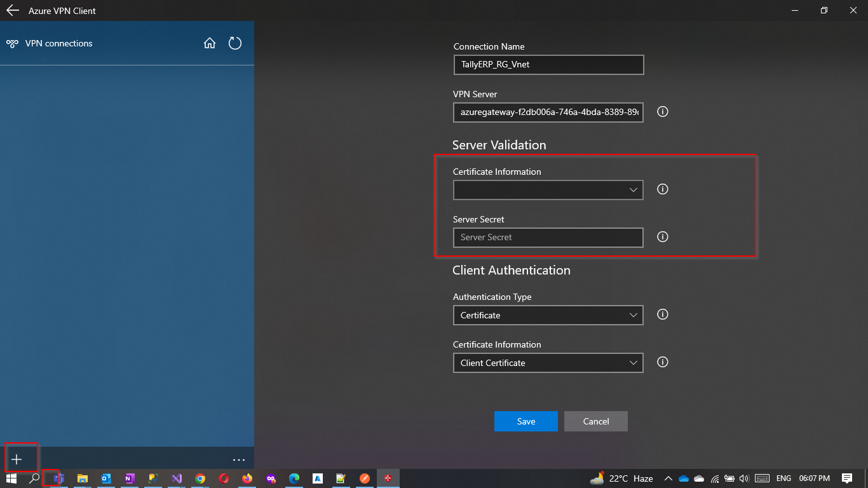Open the ellipsis menu at pane bottom
This screenshot has height=488, width=868.
(x=238, y=459)
